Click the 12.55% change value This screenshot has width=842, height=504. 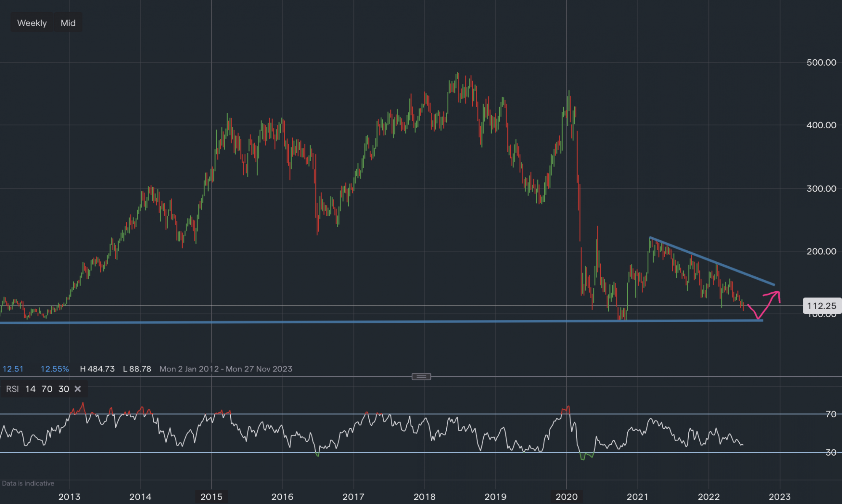tap(55, 369)
